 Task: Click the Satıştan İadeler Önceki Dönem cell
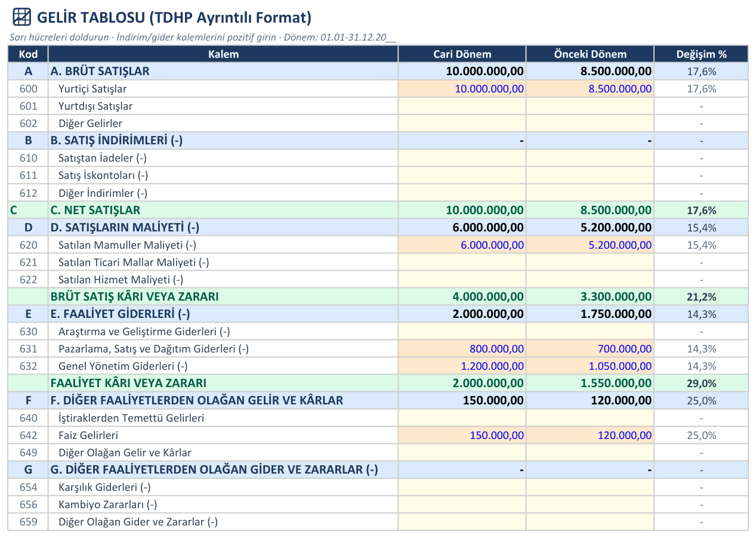click(x=590, y=158)
